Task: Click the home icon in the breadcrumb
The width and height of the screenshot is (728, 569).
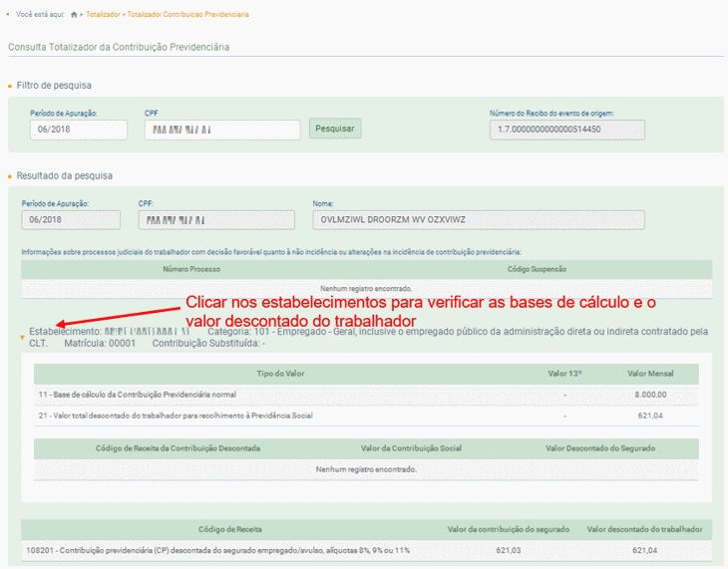Action: click(x=75, y=15)
